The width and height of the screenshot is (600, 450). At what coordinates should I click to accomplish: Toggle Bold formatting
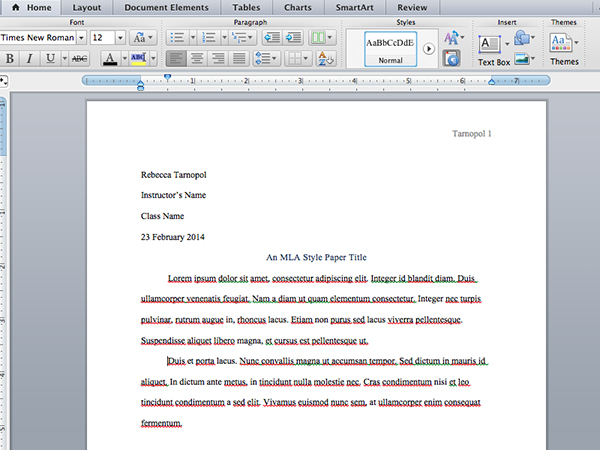pos(10,59)
